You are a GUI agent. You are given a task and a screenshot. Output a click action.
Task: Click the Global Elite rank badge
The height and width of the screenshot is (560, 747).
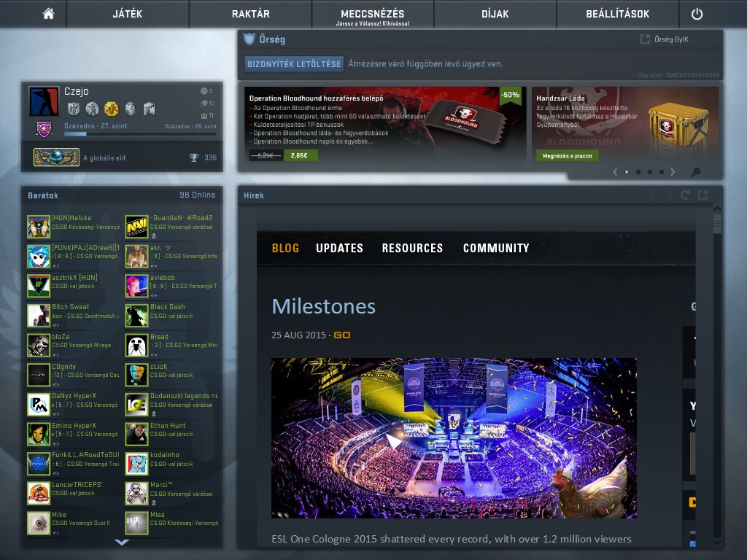point(56,157)
